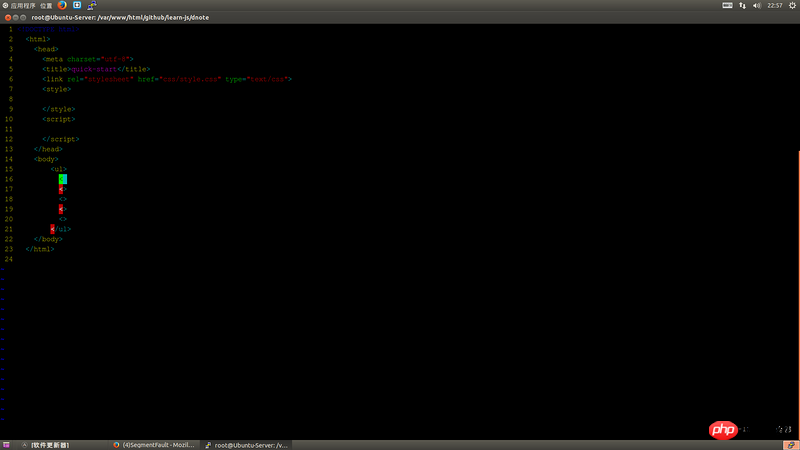Click the link rel stylesheet line
800x450 pixels.
[167, 79]
